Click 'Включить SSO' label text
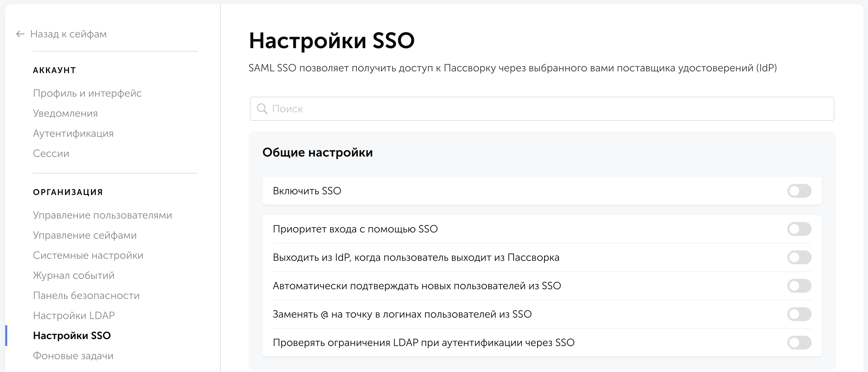This screenshot has width=868, height=372. [307, 191]
